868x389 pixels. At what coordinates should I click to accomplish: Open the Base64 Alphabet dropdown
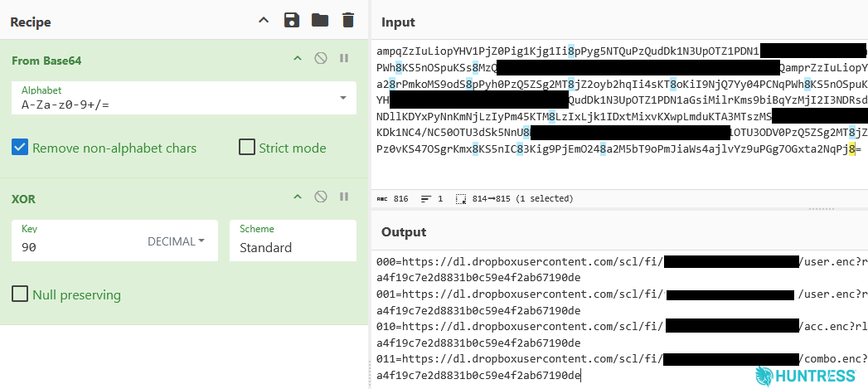184,98
